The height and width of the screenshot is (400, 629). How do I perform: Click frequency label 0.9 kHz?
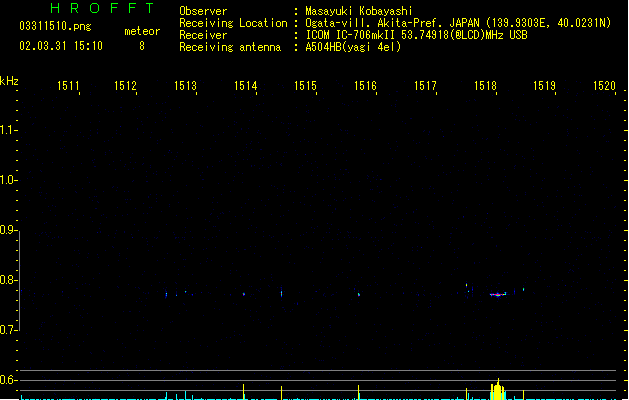click(x=7, y=230)
